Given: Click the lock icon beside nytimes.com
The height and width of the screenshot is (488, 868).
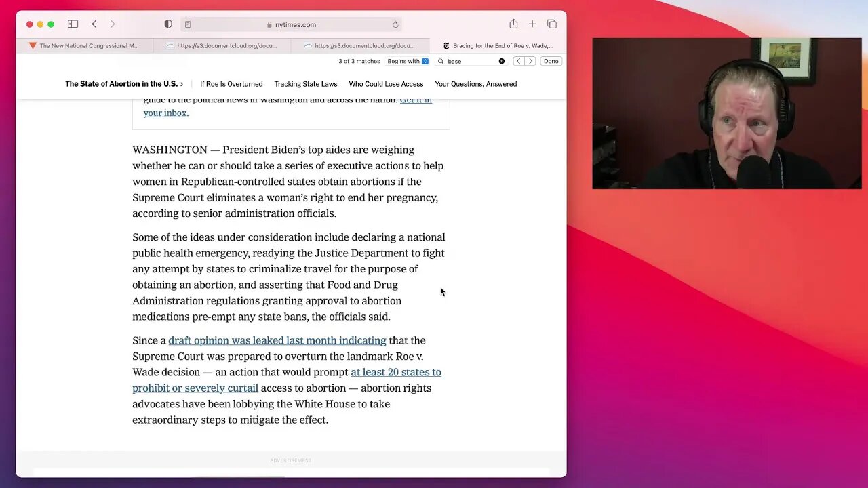Looking at the screenshot, I should [x=270, y=25].
